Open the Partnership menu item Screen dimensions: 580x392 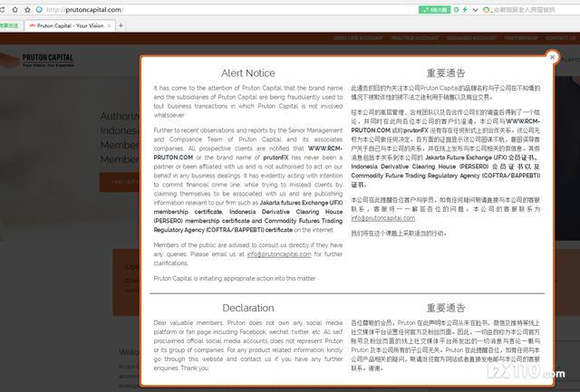coord(521,38)
